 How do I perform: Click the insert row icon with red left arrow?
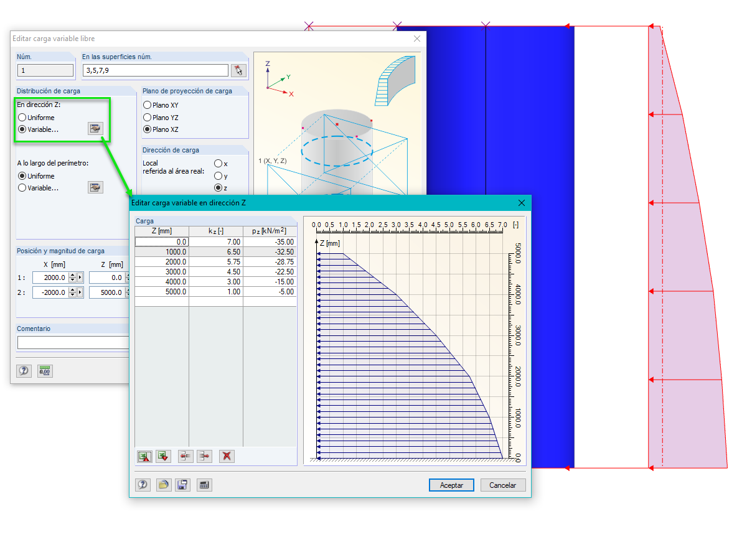coord(186,456)
